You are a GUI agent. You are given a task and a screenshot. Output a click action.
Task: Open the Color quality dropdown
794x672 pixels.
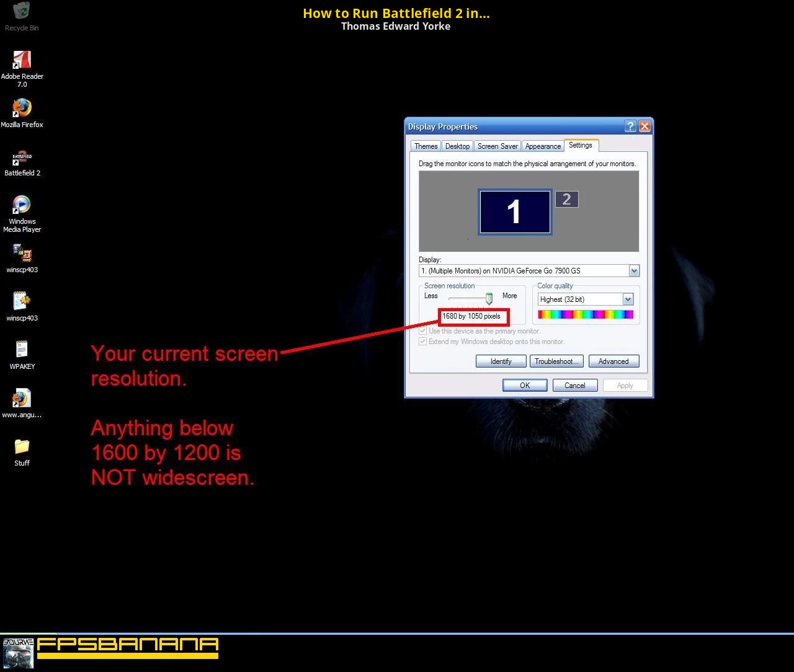[x=628, y=299]
